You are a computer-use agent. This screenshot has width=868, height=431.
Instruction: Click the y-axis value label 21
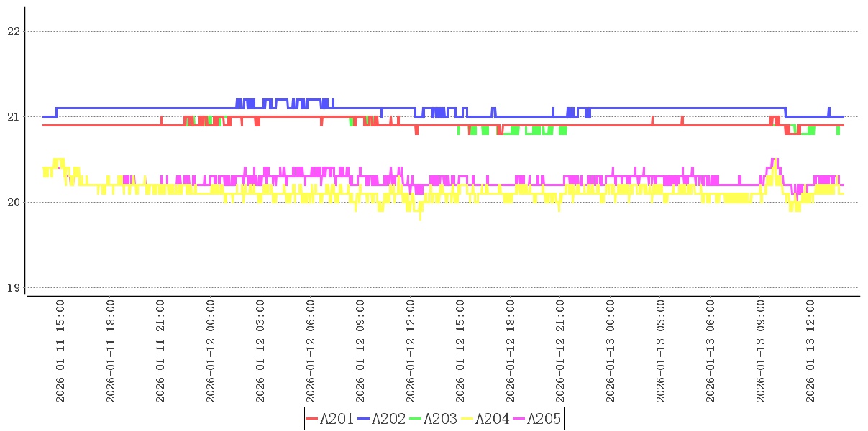[13, 116]
